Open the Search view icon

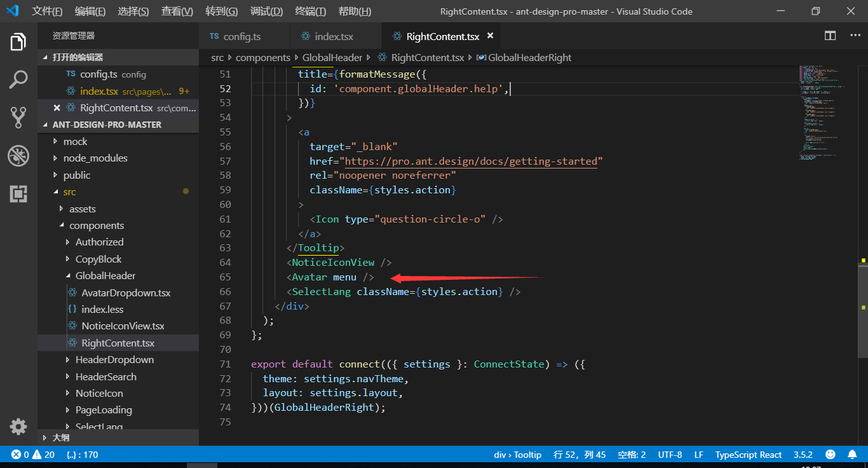18,80
